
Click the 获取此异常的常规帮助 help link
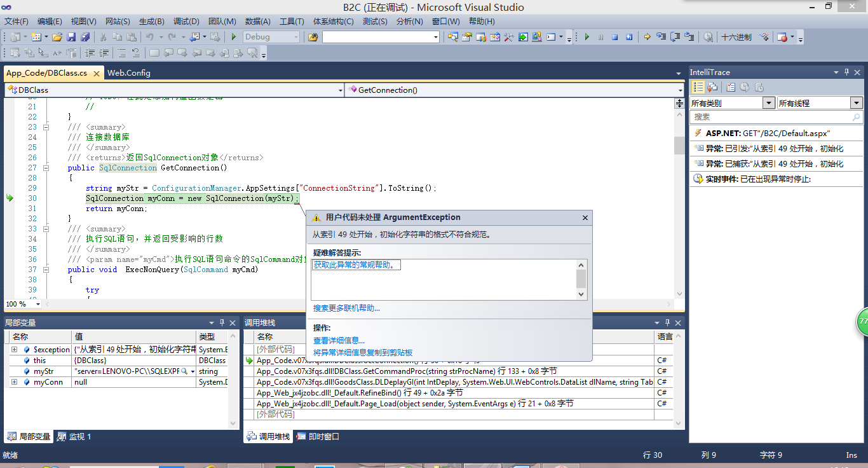pos(356,265)
